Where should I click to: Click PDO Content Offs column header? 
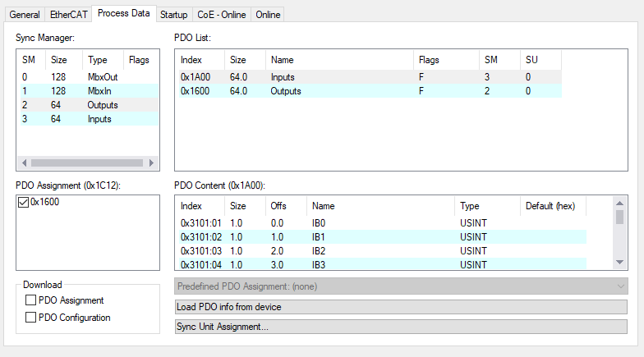tap(286, 206)
